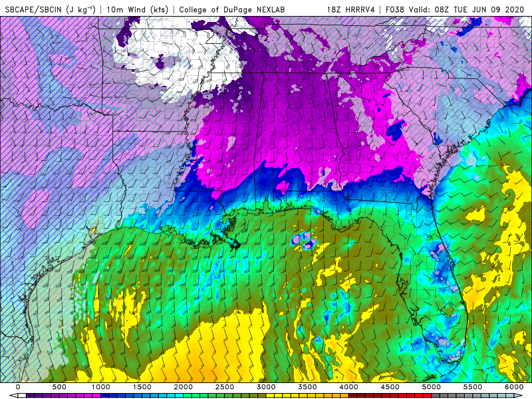Click the F038 forecast hour label
The image size is (532, 399).
coord(394,9)
